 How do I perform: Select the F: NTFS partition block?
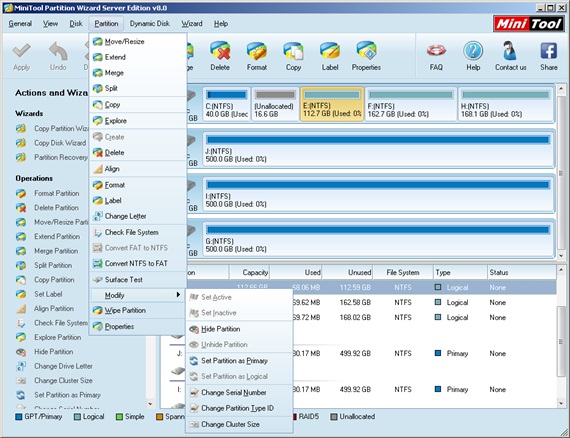tap(411, 104)
